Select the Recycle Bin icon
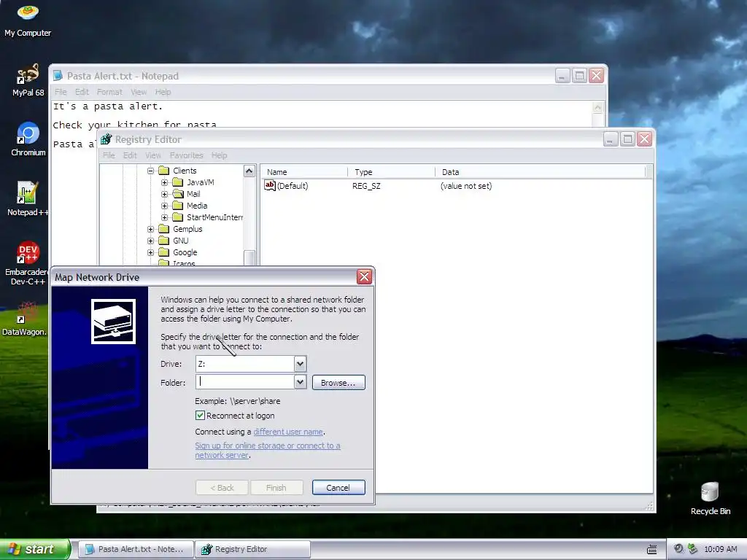The image size is (747, 560). (x=710, y=498)
